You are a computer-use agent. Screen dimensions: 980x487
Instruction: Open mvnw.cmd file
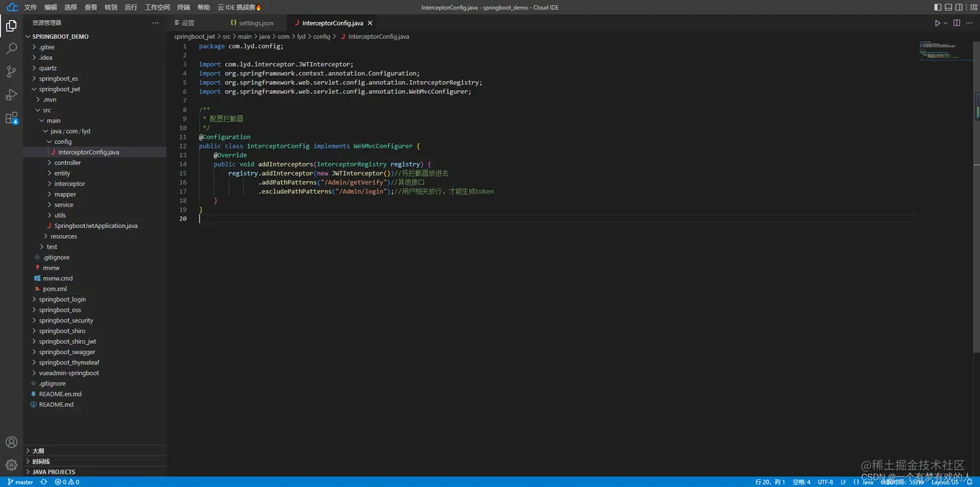pos(95,278)
